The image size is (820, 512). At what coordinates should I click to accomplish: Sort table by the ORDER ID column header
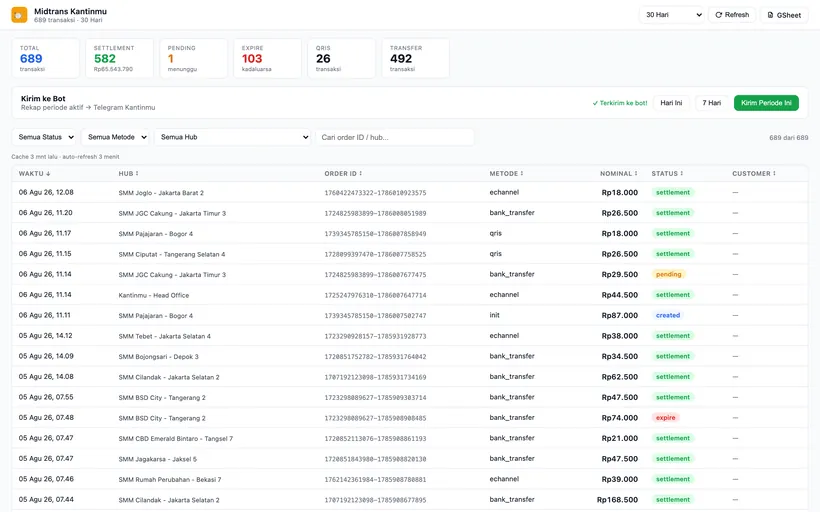pyautogui.click(x=343, y=174)
